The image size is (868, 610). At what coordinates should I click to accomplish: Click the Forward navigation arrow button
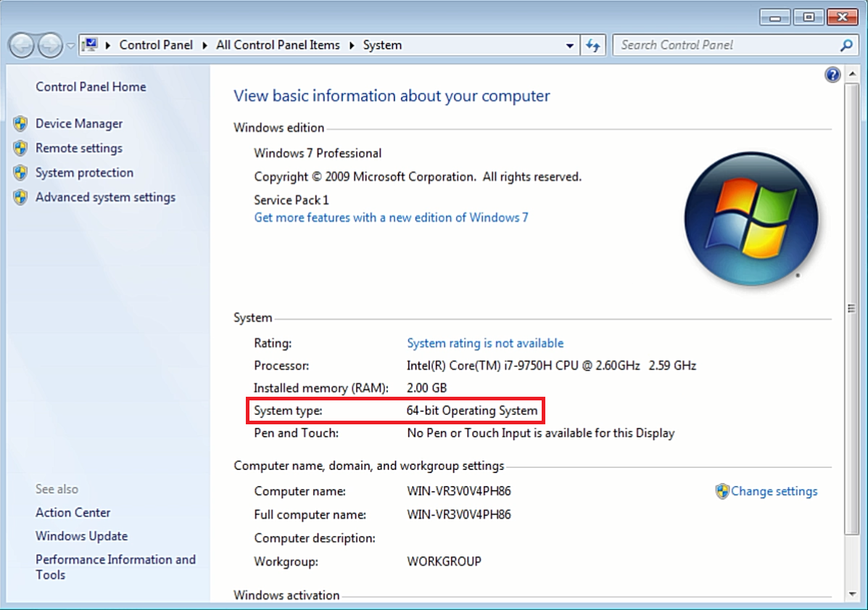(x=50, y=46)
